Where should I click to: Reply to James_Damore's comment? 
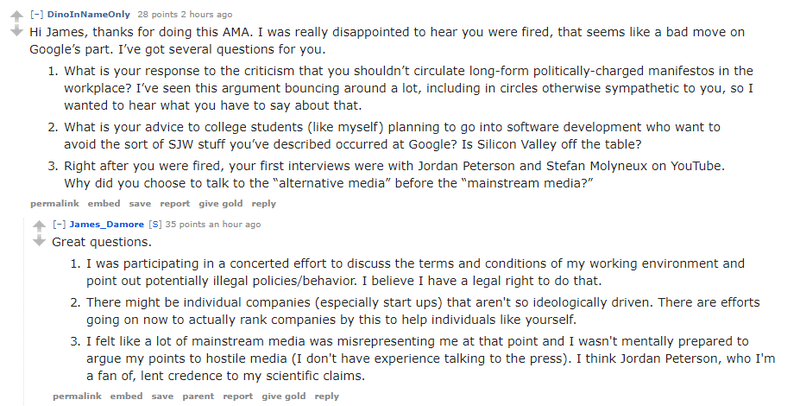[327, 396]
